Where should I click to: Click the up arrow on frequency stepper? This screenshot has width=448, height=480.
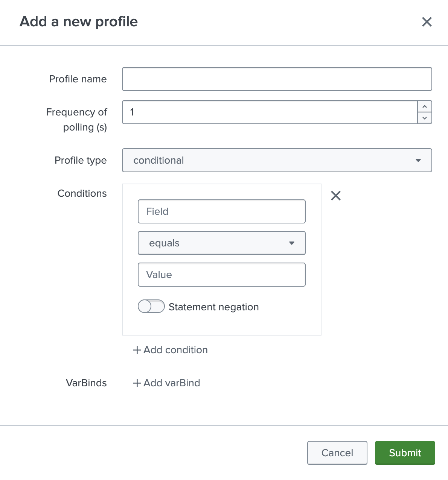click(424, 106)
